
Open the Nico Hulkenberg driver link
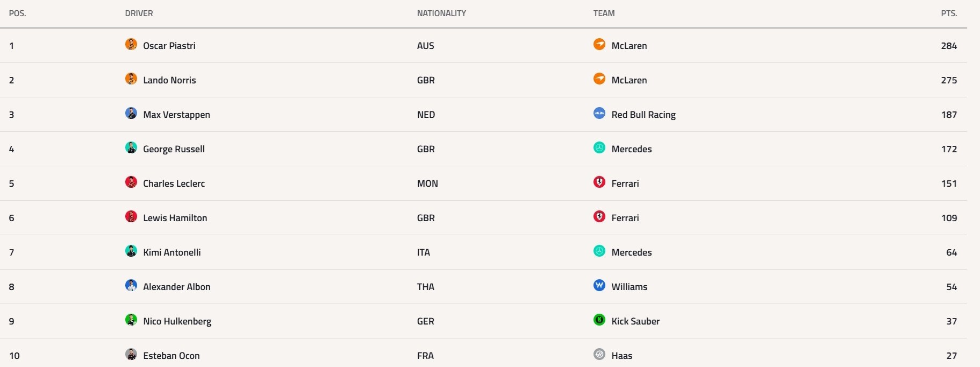[x=177, y=321]
